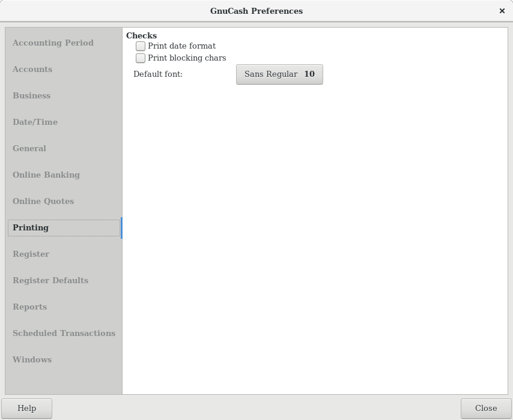Click the 'Checks' section heading
The height and width of the screenshot is (420, 513).
(141, 35)
